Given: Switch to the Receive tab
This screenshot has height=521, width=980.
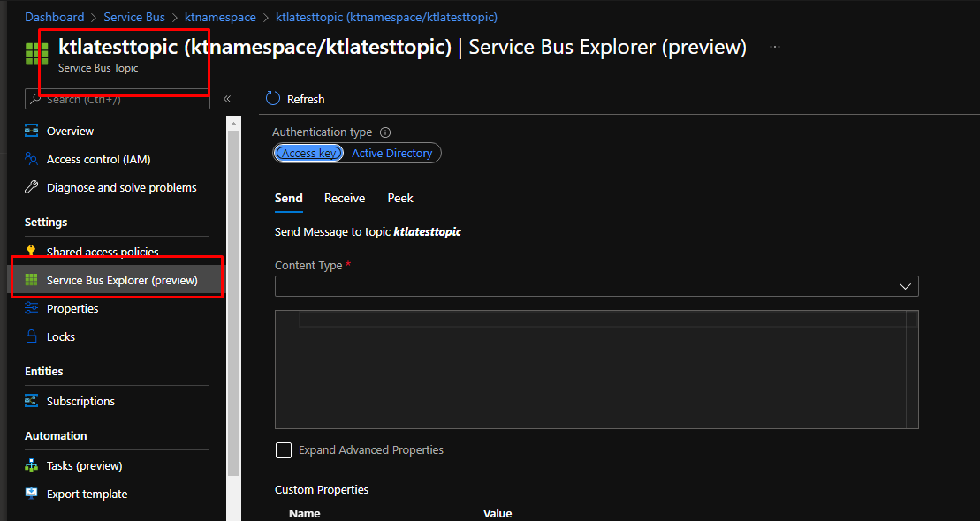Looking at the screenshot, I should (x=345, y=199).
